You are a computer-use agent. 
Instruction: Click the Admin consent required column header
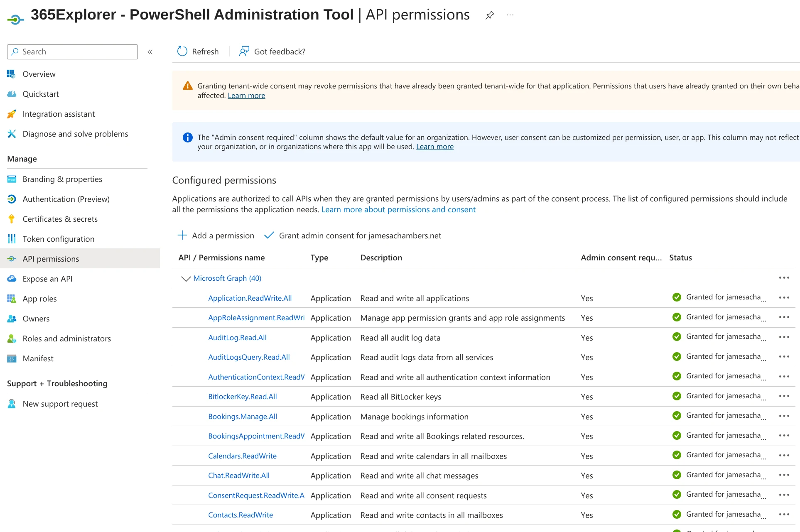(621, 257)
